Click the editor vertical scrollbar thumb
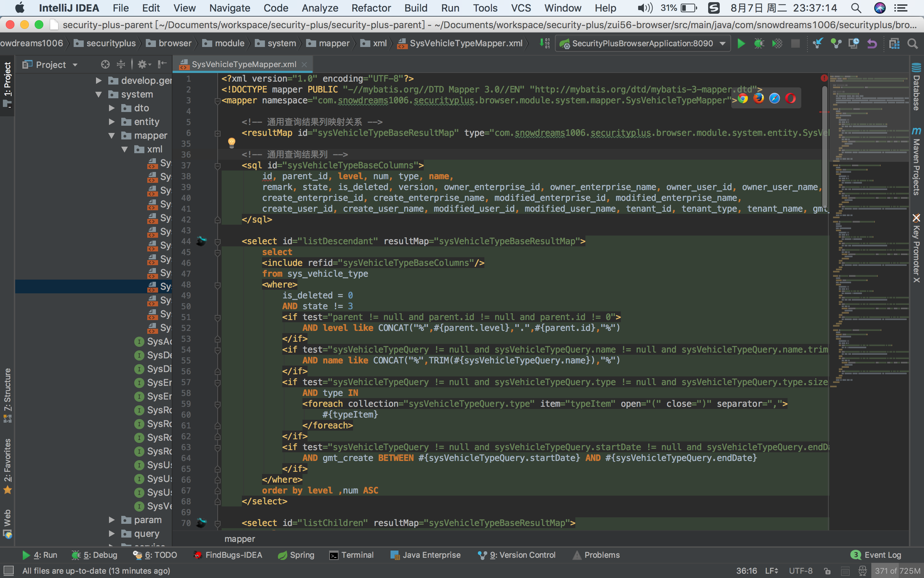 (x=825, y=147)
